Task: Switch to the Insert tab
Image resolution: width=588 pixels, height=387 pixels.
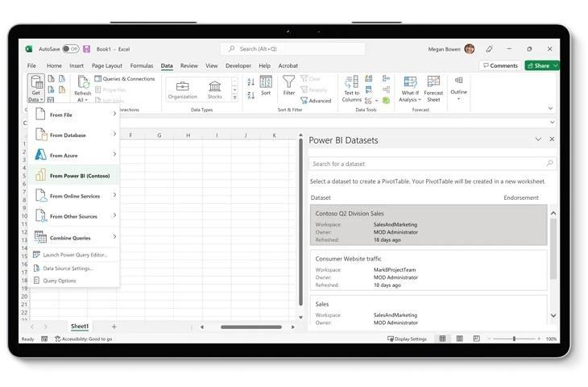Action: coord(77,65)
